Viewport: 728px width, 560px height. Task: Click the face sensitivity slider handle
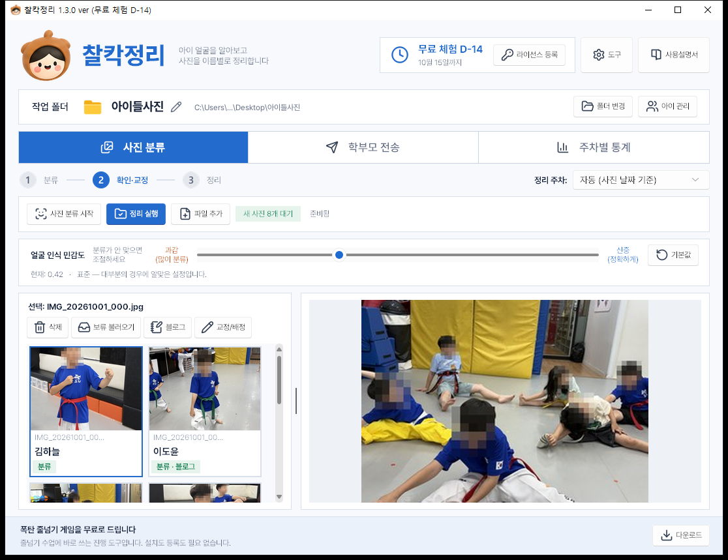339,255
